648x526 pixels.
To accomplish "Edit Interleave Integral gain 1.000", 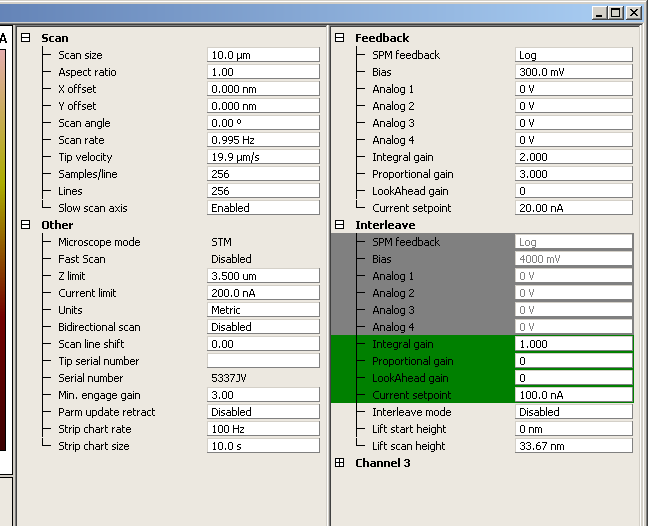I will (x=574, y=343).
